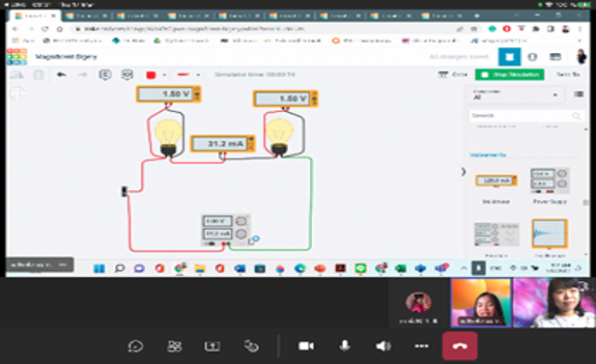
Task: Undo the last circuit action
Action: 61,74
